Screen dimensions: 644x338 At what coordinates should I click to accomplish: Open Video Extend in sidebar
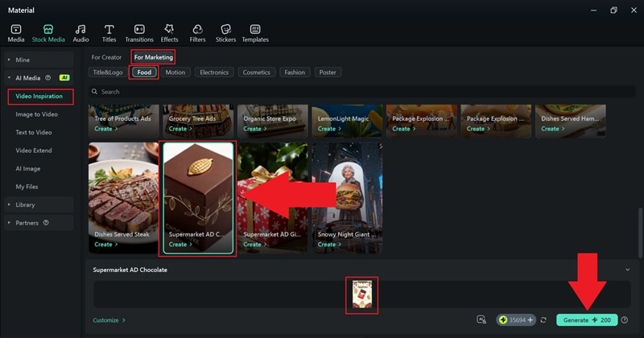click(34, 150)
